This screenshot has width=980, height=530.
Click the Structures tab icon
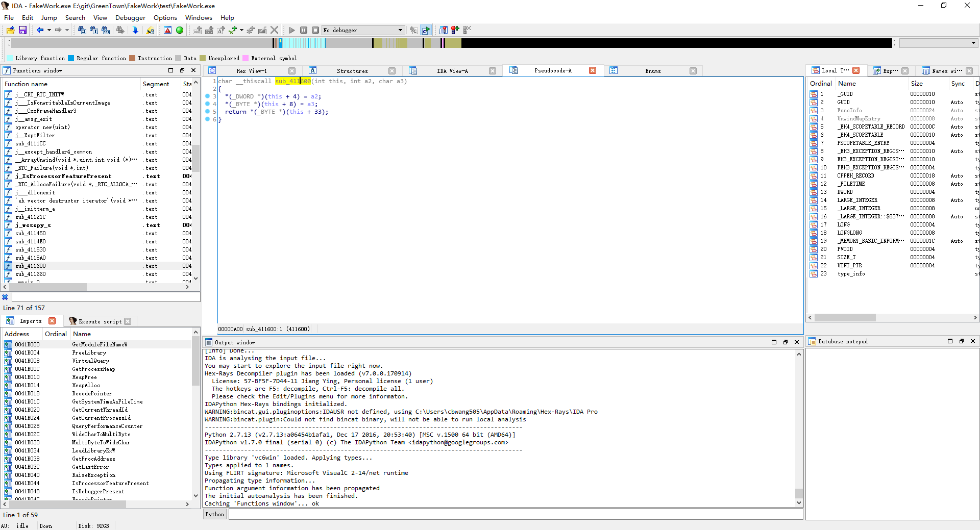click(x=313, y=70)
